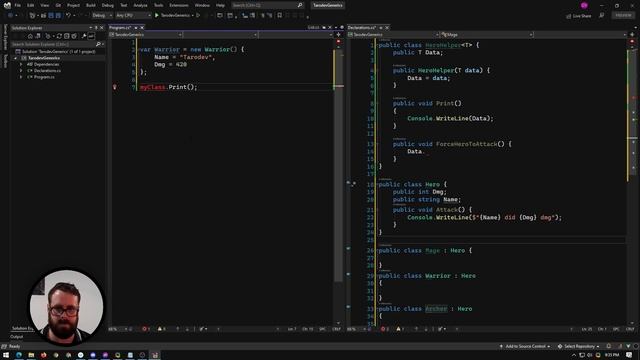Screen dimensions: 640x360
Task: Toggle Show All Files in Solution Explorer
Action: 74,36
